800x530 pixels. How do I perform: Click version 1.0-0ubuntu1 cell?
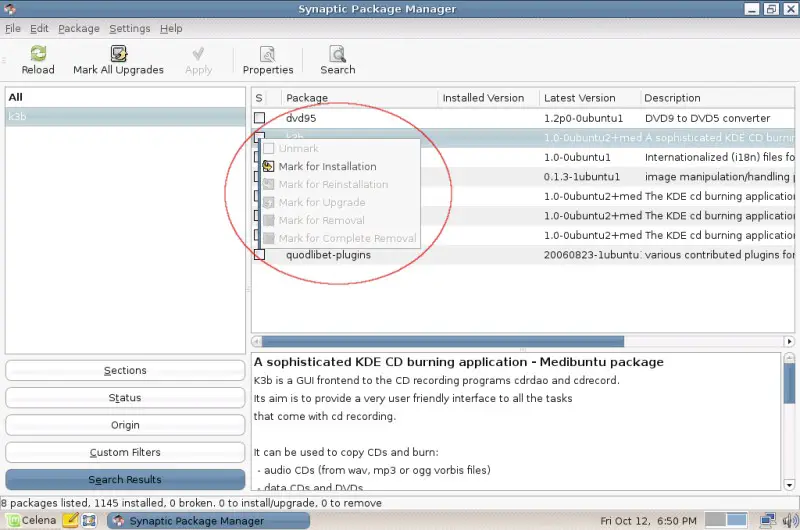click(x=577, y=157)
